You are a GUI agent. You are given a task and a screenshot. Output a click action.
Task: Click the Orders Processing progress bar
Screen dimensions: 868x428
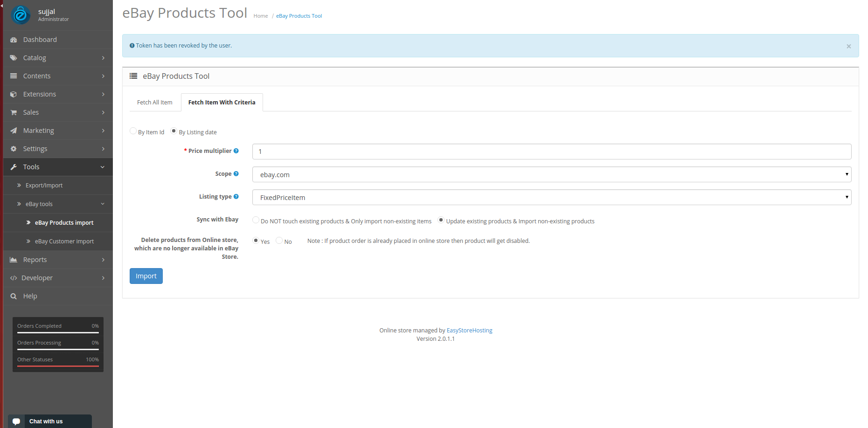[x=58, y=349]
